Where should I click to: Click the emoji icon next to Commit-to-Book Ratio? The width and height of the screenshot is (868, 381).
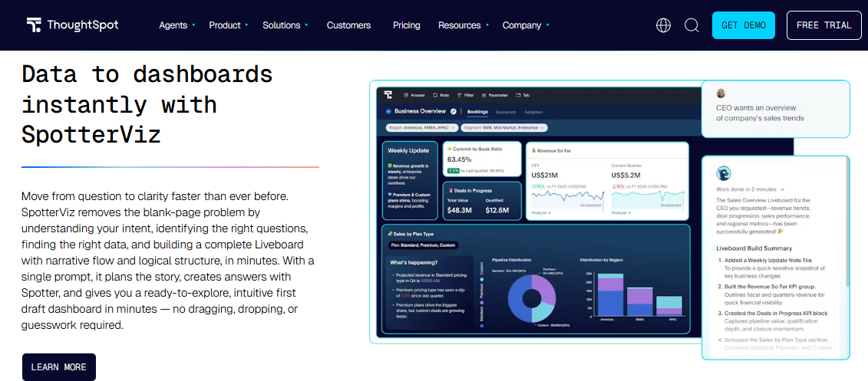coord(450,149)
